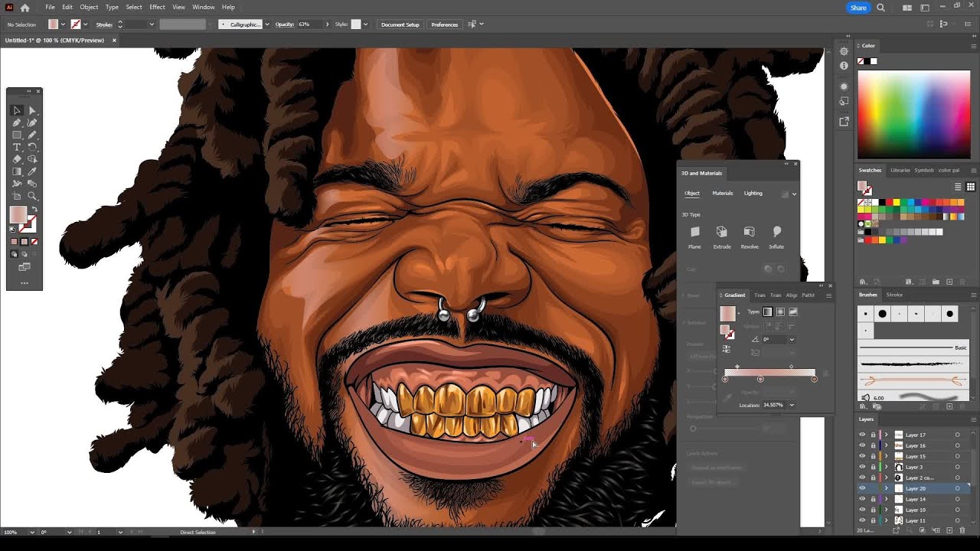Click the Share button
This screenshot has height=551, width=980.
click(x=858, y=8)
